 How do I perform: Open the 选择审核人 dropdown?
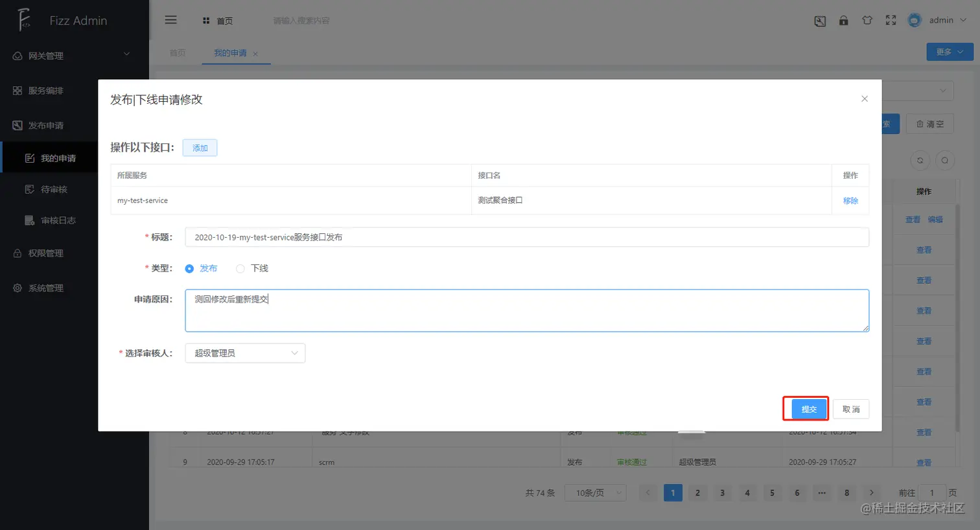tap(245, 353)
